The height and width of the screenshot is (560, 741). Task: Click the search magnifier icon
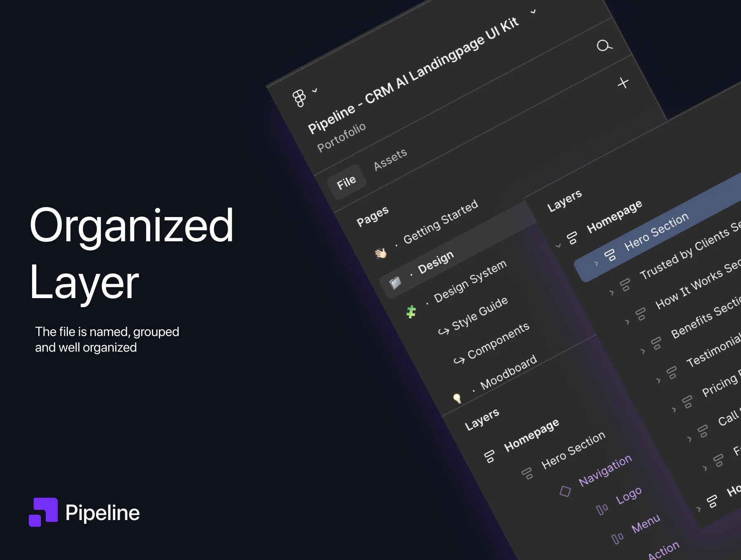coord(604,45)
